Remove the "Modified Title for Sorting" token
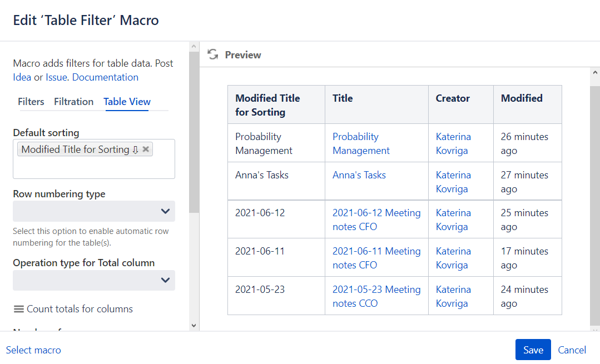 (x=145, y=149)
